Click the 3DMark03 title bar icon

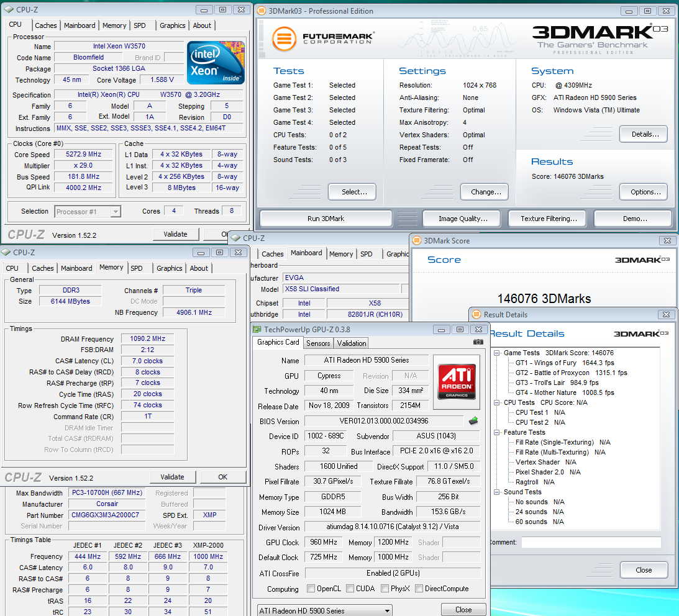coord(262,11)
